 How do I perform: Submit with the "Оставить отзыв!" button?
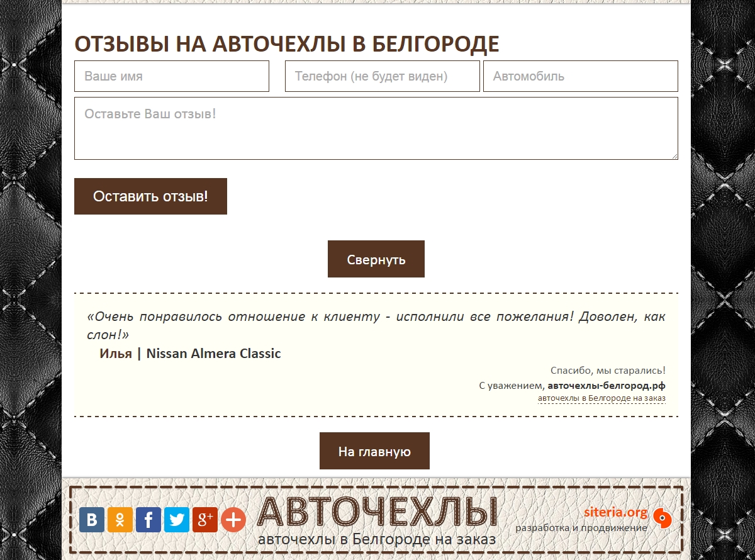[x=150, y=196]
